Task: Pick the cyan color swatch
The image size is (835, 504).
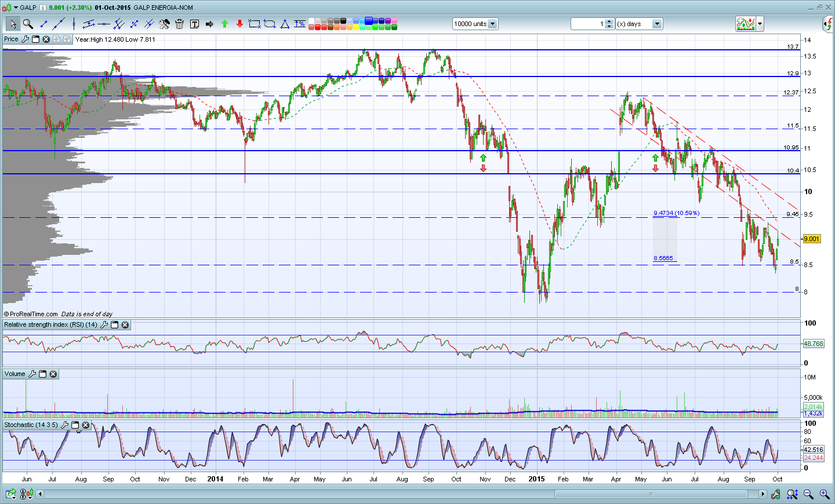Action: 362,21
